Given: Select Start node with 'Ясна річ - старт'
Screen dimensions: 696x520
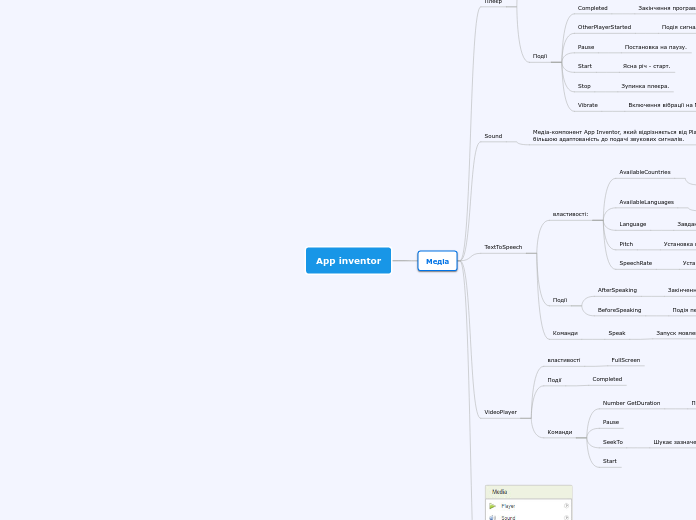Looking at the screenshot, I should 585,66.
